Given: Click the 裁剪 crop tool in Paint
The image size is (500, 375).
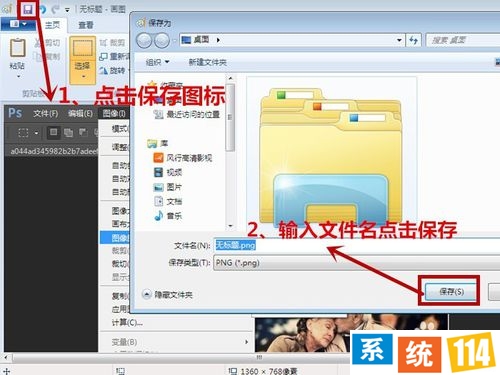Looking at the screenshot, I should click(112, 43).
